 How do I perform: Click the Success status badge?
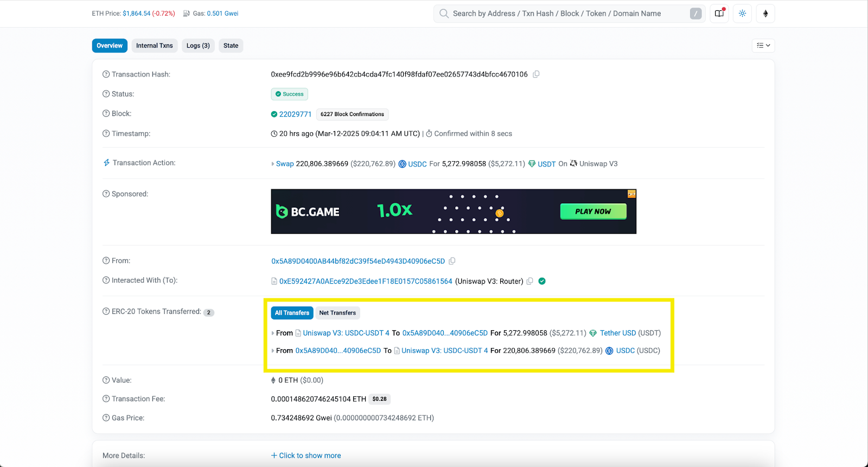pos(290,94)
